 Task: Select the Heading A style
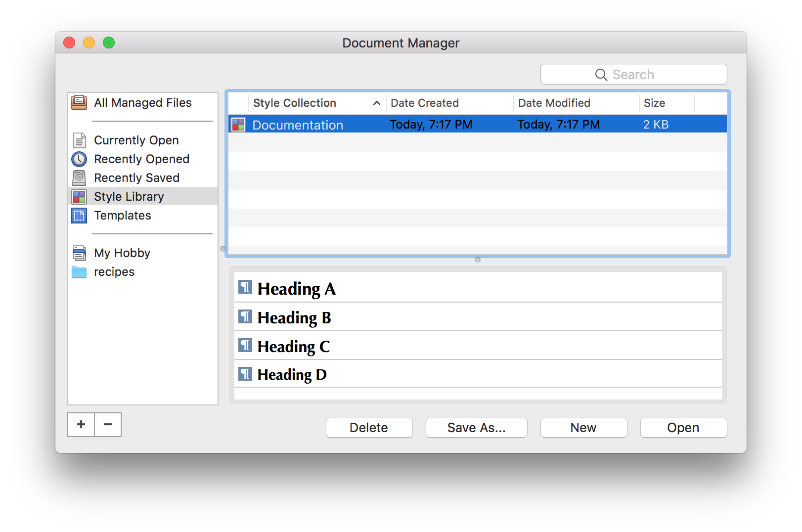coord(478,288)
